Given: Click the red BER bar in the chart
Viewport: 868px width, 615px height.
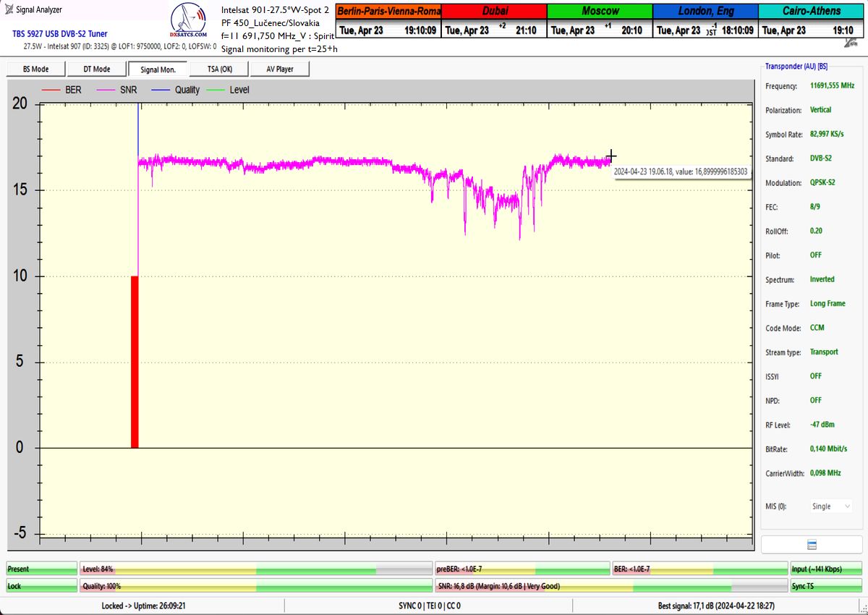Looking at the screenshot, I should click(x=135, y=362).
